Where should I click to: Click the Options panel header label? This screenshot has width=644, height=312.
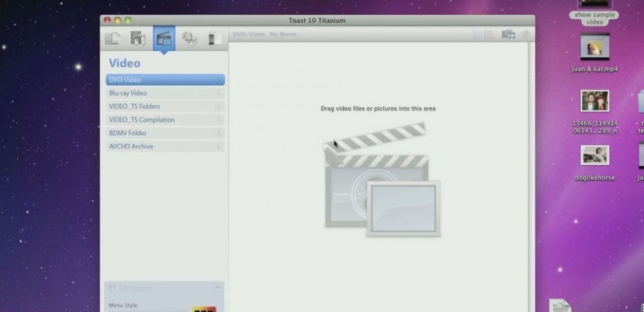(135, 289)
